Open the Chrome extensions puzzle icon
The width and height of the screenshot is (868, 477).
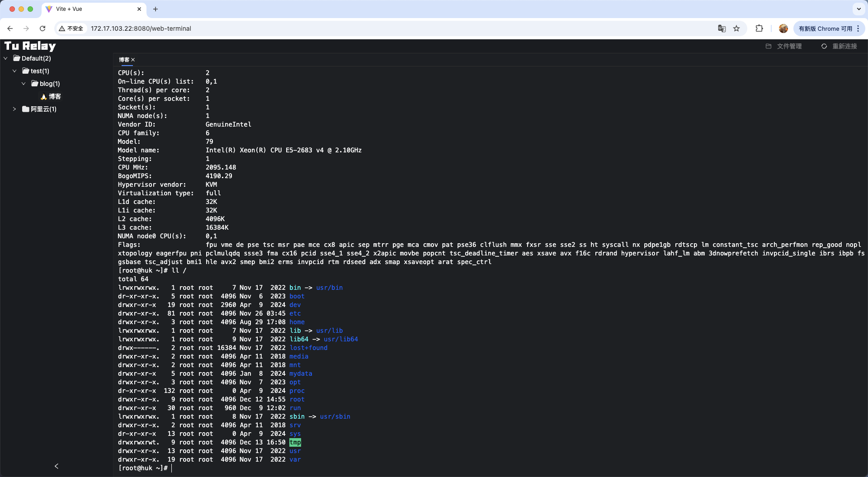(759, 28)
